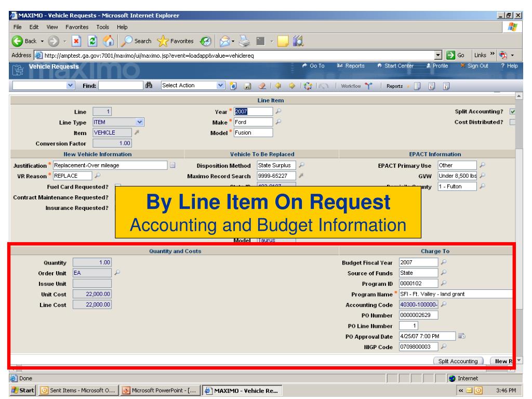Open the lookup icon next to Order Unit
The height and width of the screenshot is (399, 532).
117,272
